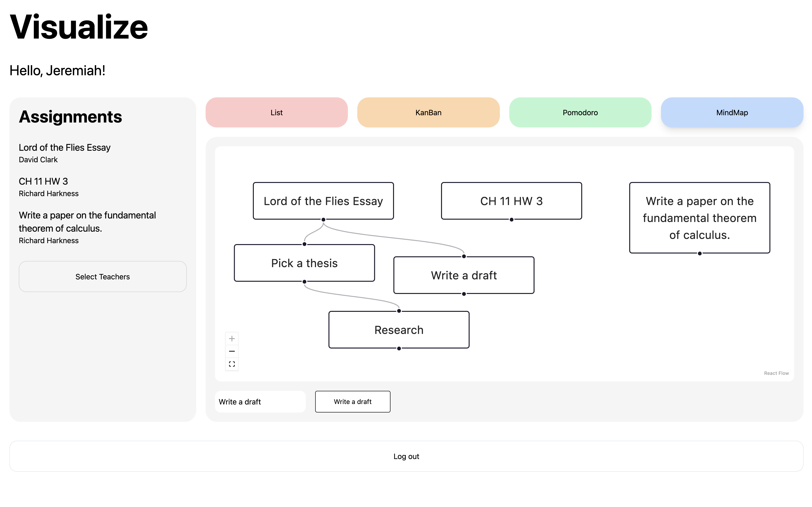Click the zoom in plus icon
This screenshot has width=812, height=507.
232,339
